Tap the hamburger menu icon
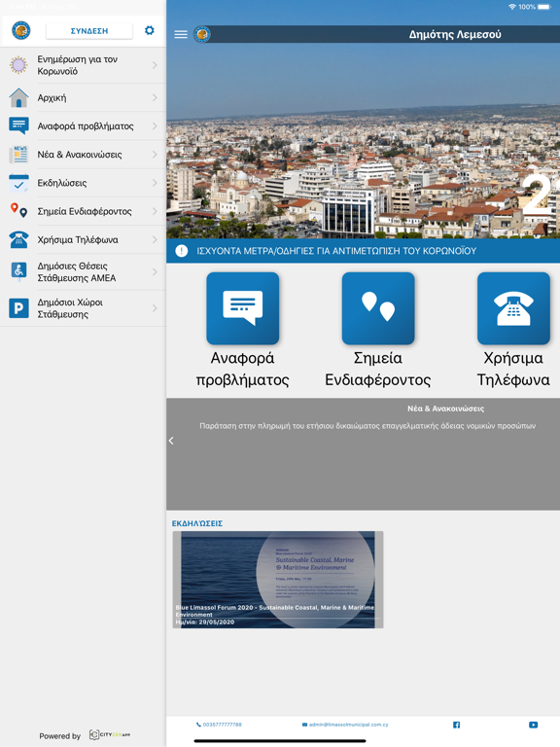This screenshot has height=747, width=560. point(181,34)
